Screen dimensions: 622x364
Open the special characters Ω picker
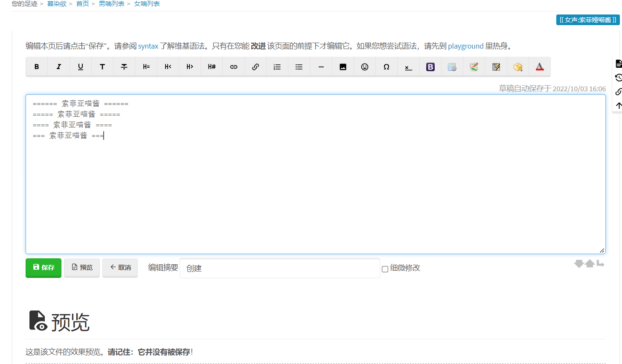click(387, 67)
